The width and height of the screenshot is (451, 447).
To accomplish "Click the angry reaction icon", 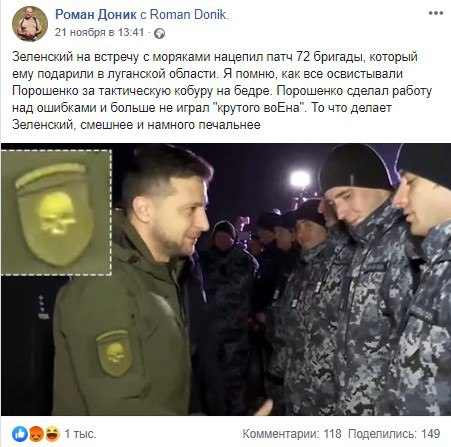I will (36, 434).
